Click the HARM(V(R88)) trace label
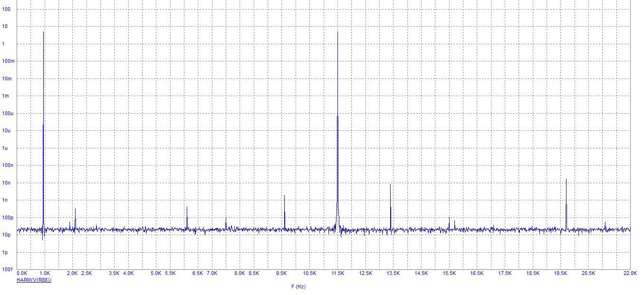The height and width of the screenshot is (295, 644). click(x=34, y=280)
